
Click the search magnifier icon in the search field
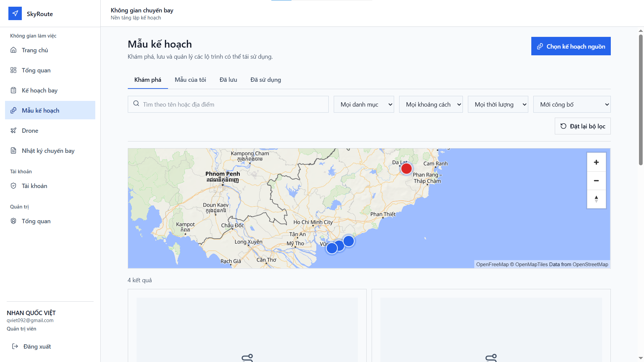(136, 104)
